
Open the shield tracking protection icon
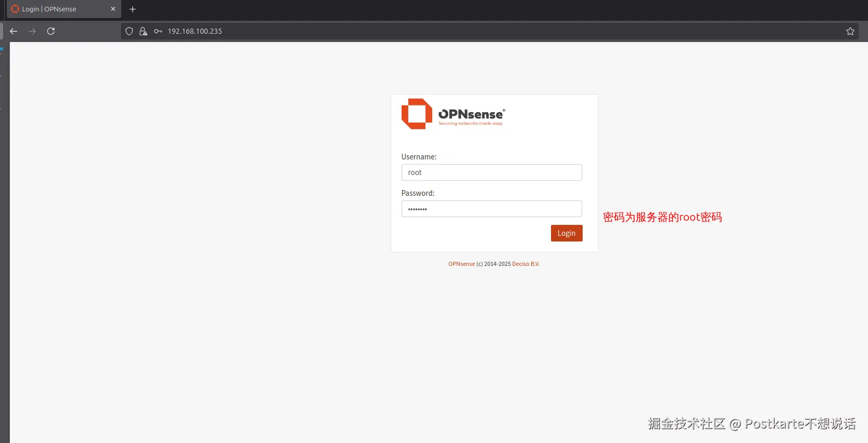pyautogui.click(x=129, y=31)
